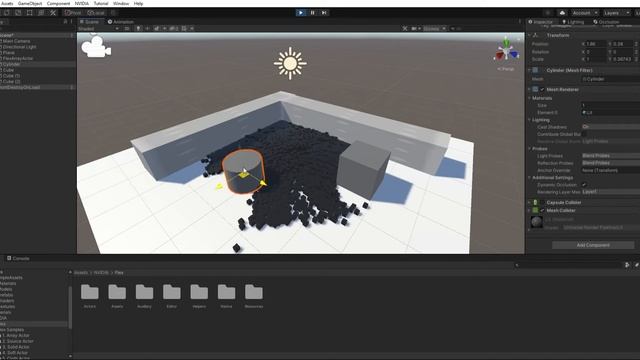640x360 pixels.
Task: Click the camera gizmo in scene
Action: point(96,47)
